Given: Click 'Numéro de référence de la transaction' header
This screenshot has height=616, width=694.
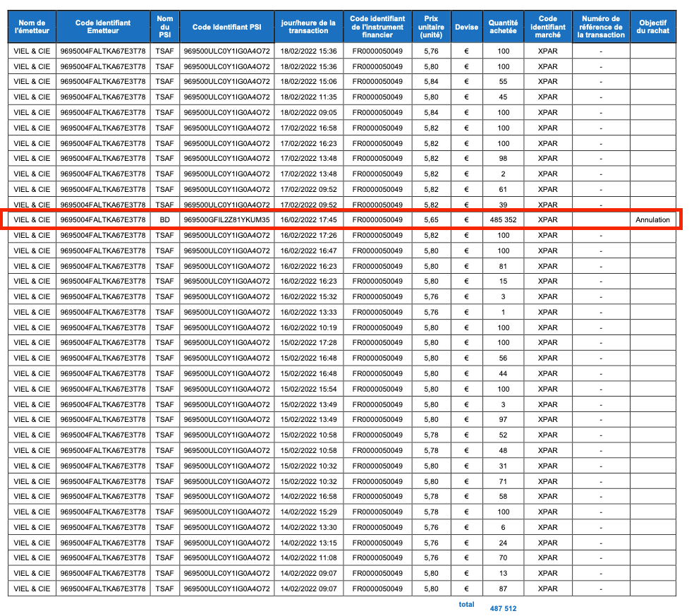Looking at the screenshot, I should click(x=600, y=27).
